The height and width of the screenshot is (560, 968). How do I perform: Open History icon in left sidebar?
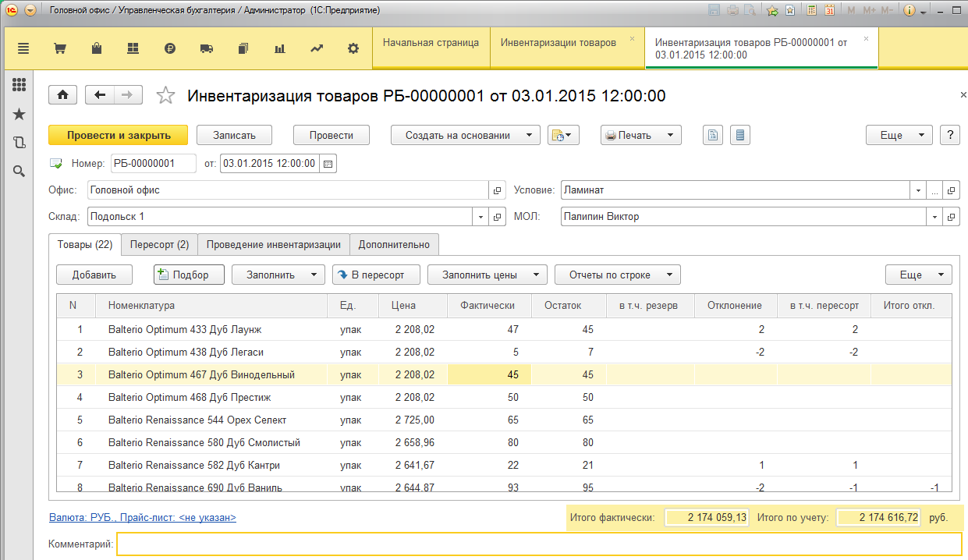pyautogui.click(x=19, y=143)
